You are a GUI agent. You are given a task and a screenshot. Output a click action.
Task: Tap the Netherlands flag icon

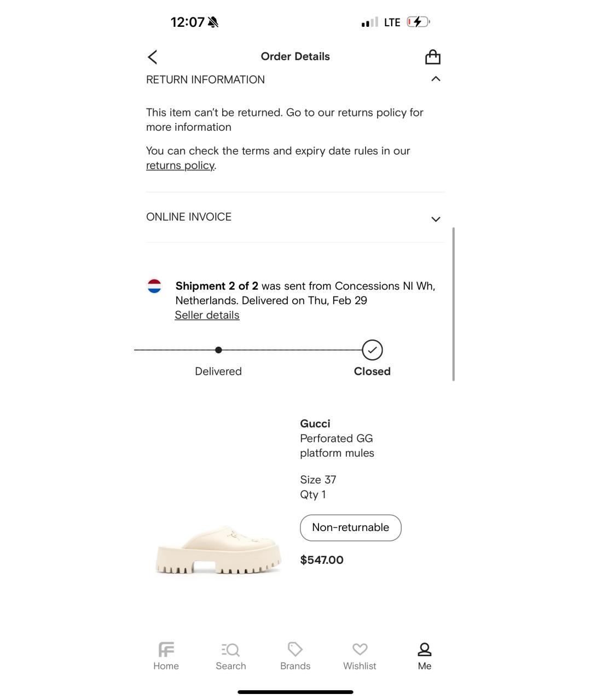tap(154, 286)
